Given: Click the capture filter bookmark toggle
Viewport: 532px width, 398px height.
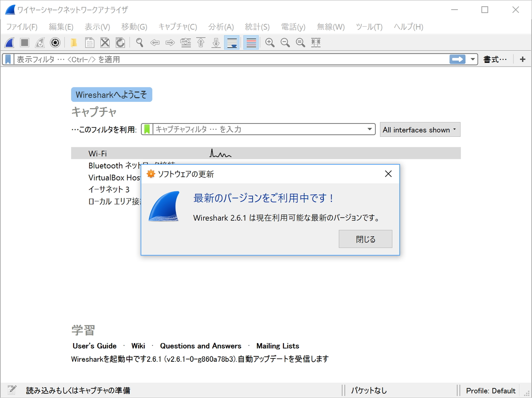Looking at the screenshot, I should click(x=147, y=129).
